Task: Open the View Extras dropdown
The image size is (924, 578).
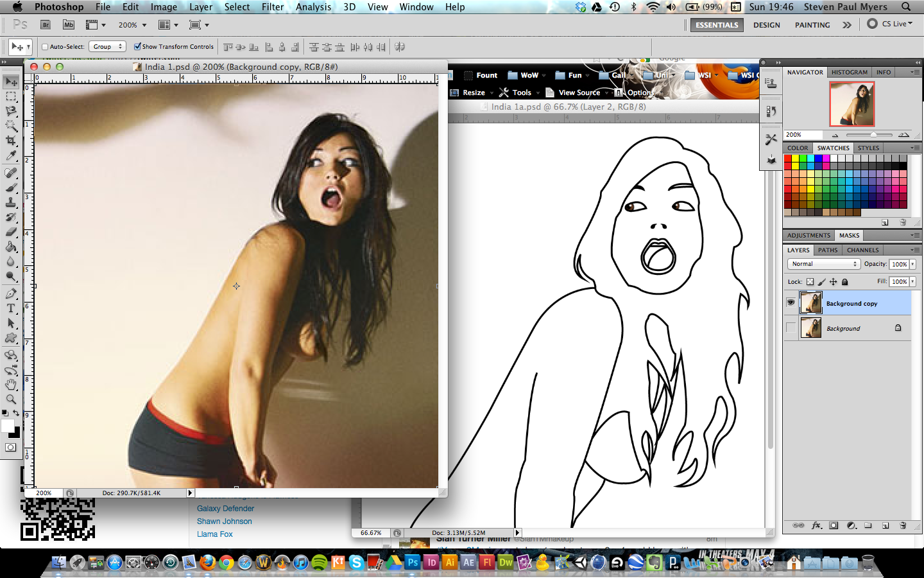Action: 96,25
